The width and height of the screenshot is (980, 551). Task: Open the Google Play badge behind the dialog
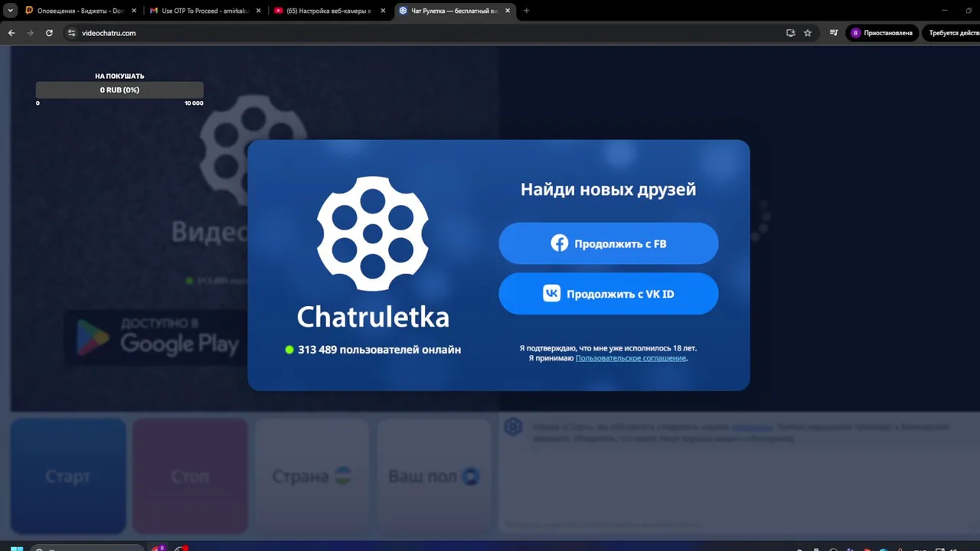tap(157, 337)
